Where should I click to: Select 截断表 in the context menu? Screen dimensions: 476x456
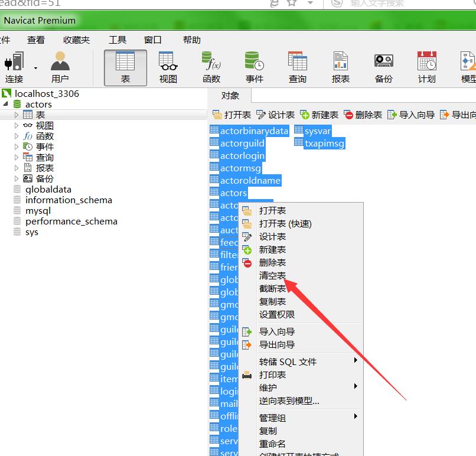pyautogui.click(x=272, y=289)
